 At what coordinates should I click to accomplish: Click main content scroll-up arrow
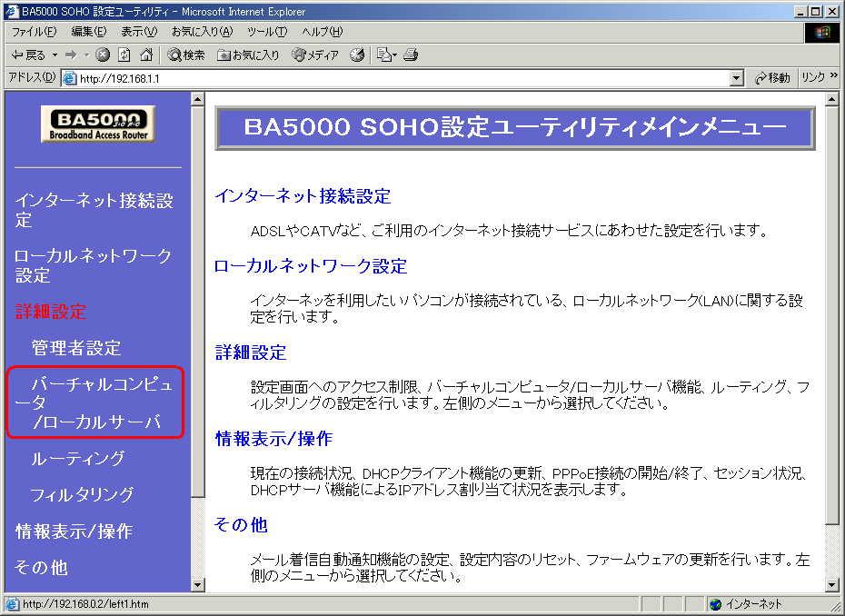click(x=832, y=99)
